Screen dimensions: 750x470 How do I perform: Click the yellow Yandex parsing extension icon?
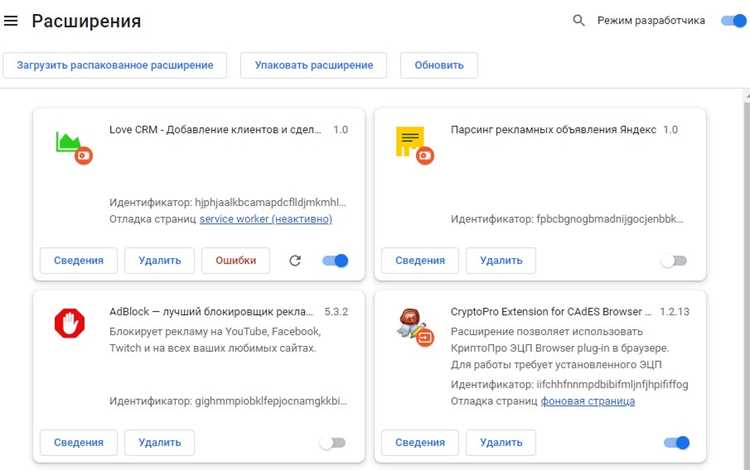[x=414, y=145]
